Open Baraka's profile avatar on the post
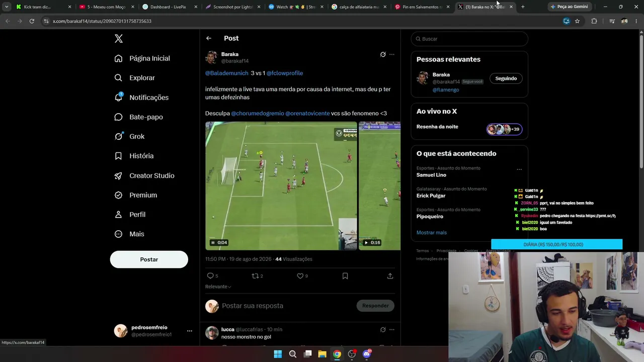This screenshot has height=362, width=644. [211, 57]
